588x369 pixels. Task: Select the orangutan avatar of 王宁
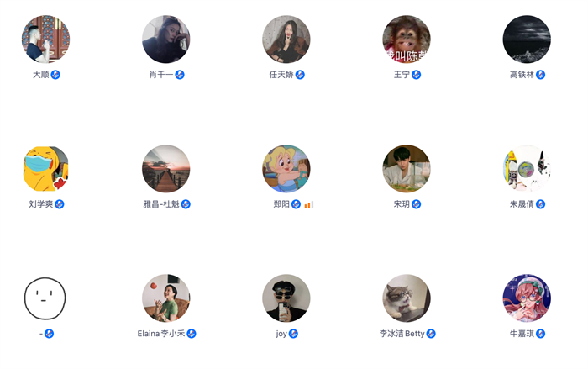click(407, 39)
